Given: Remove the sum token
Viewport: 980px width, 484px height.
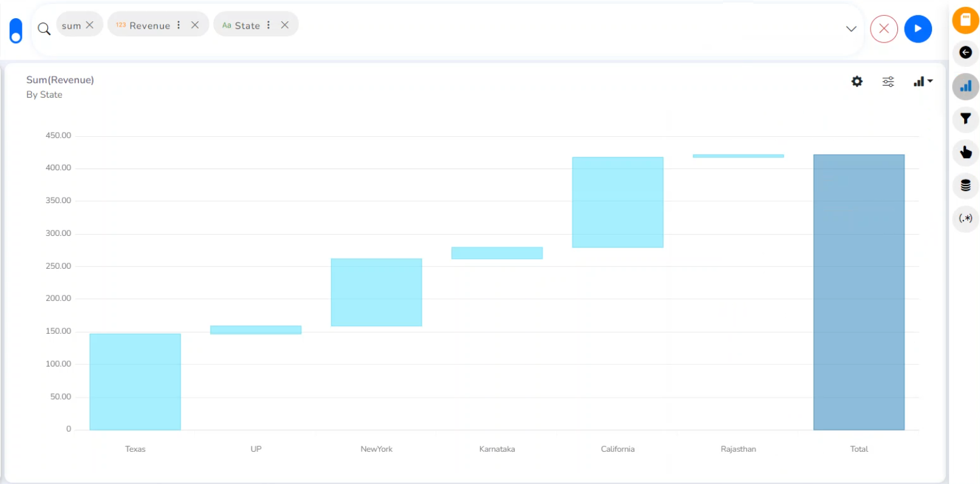Looking at the screenshot, I should [90, 25].
